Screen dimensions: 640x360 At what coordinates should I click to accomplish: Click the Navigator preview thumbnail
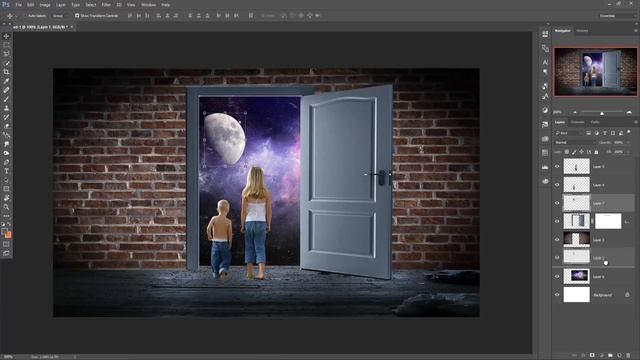tap(596, 72)
